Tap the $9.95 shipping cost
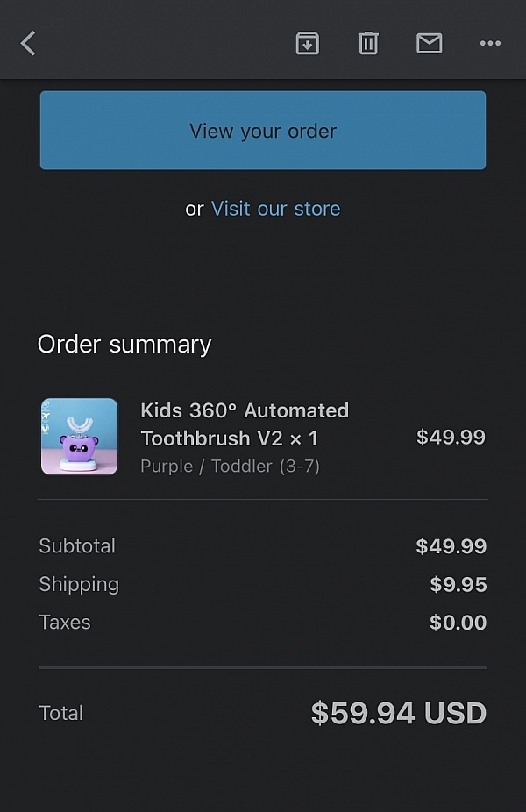This screenshot has width=526, height=812. (458, 584)
